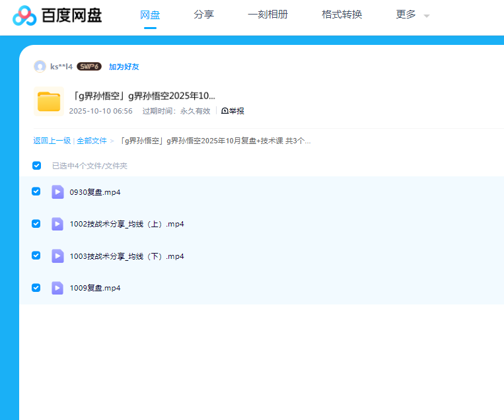Uncheck 1003技战术分享_均线（下）.mp4 checkbox

(36, 256)
